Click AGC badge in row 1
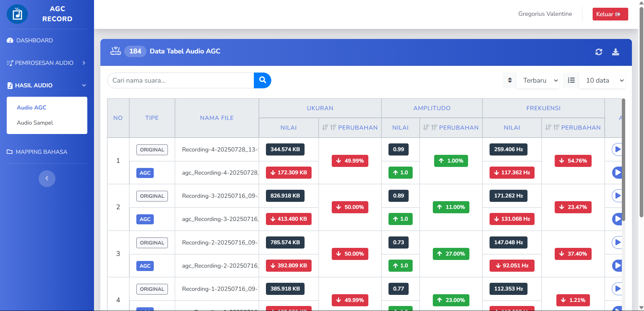The image size is (644, 311). [x=145, y=173]
